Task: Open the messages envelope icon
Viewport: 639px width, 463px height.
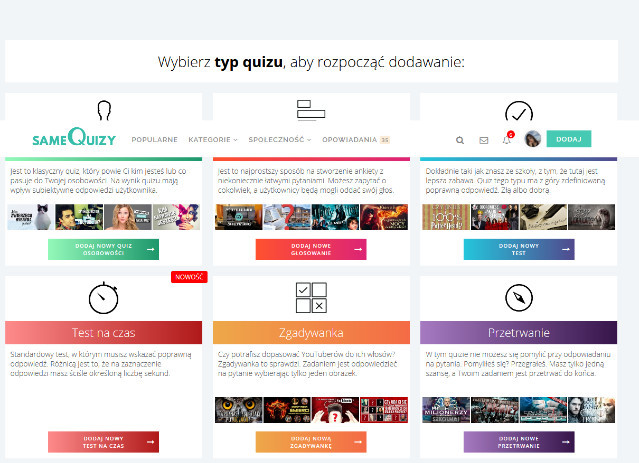Action: pos(484,140)
